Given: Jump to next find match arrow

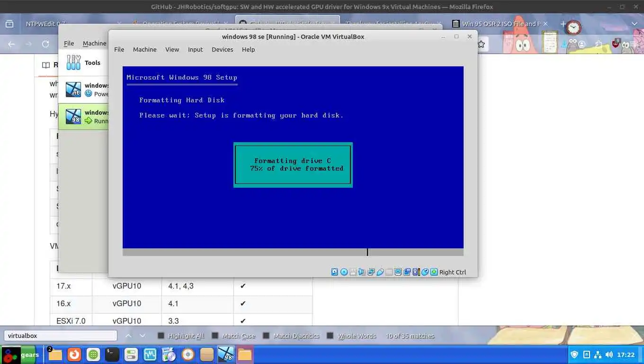Looking at the screenshot, I should click(x=143, y=336).
